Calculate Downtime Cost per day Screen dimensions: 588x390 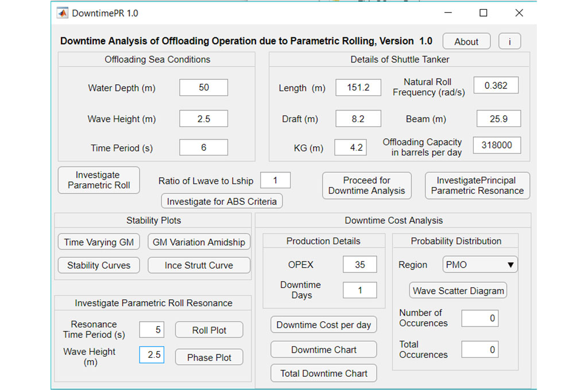324,325
